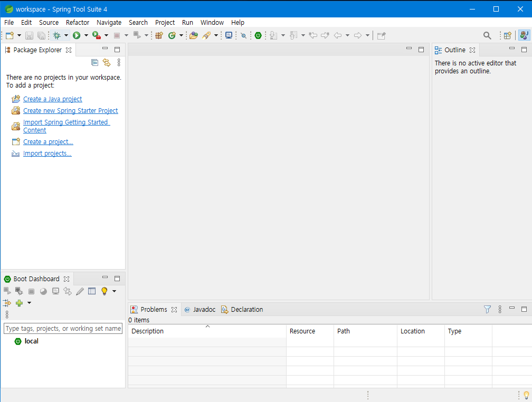Expand the Debug configurations dropdown arrow
The image size is (532, 402).
(66, 35)
